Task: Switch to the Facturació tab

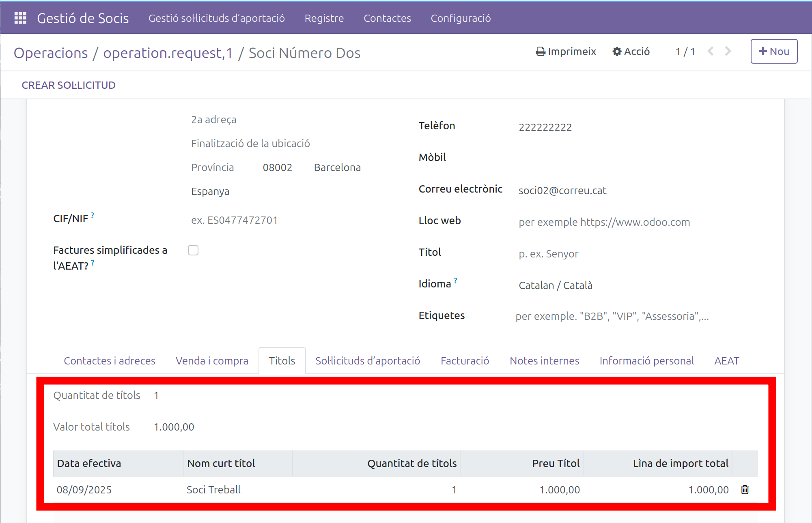Action: [465, 361]
